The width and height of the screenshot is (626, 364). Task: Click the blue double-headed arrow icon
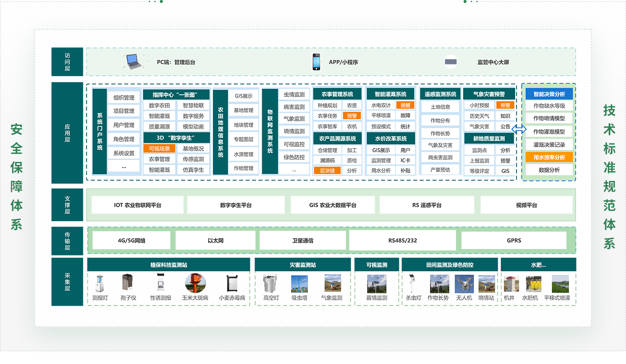[519, 129]
